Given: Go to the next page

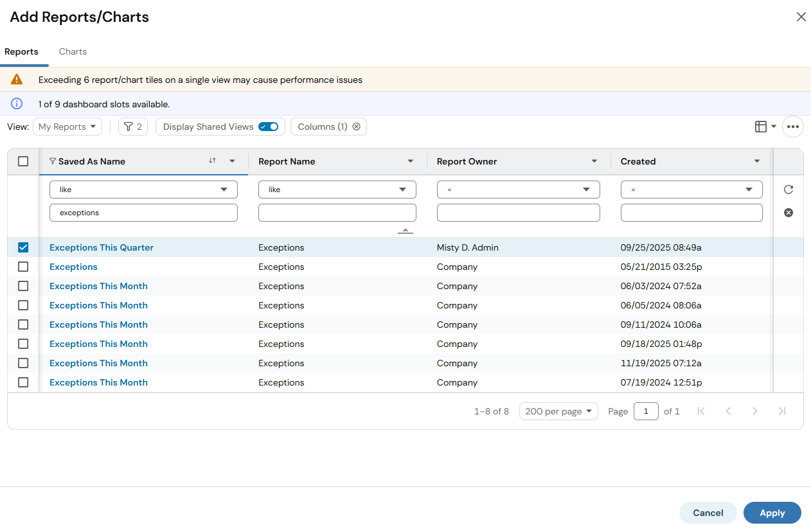Looking at the screenshot, I should click(755, 411).
